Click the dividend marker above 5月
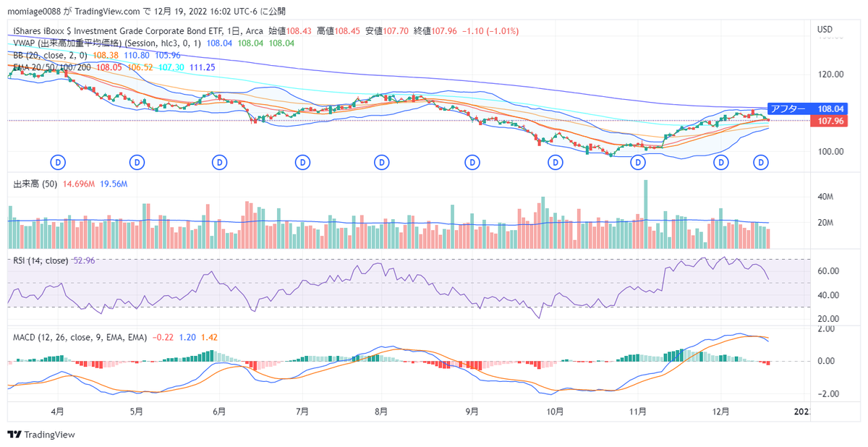The width and height of the screenshot is (868, 447). pos(137,162)
